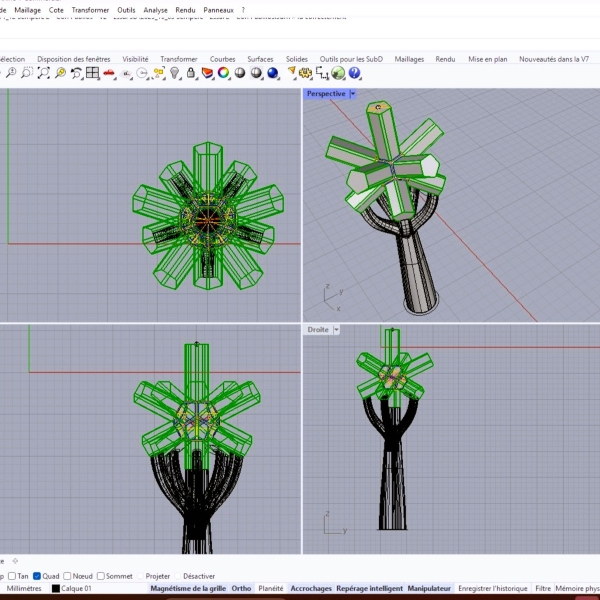Click the multicolor wheel icon
600x600 pixels.
[224, 73]
